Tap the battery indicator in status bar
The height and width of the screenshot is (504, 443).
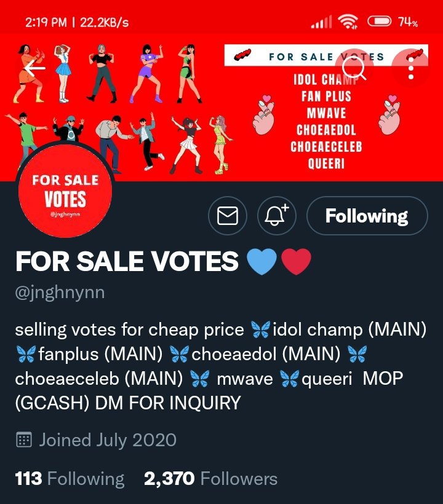tap(380, 22)
